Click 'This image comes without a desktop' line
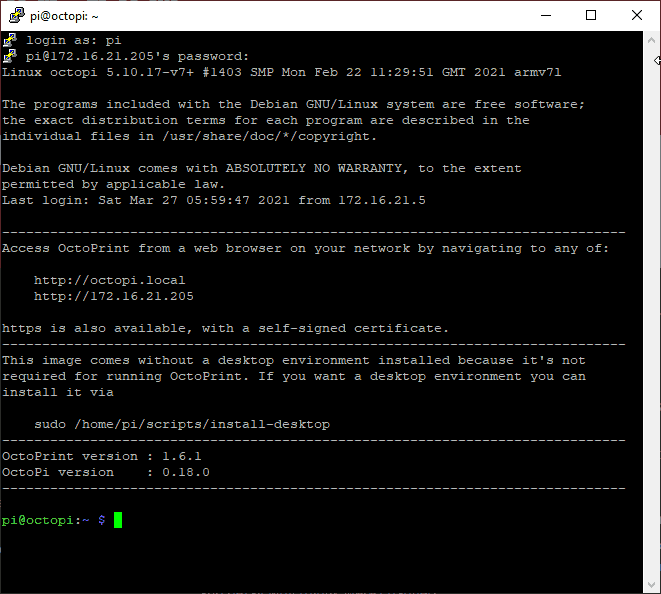Screen dimensions: 661x594 293,360
